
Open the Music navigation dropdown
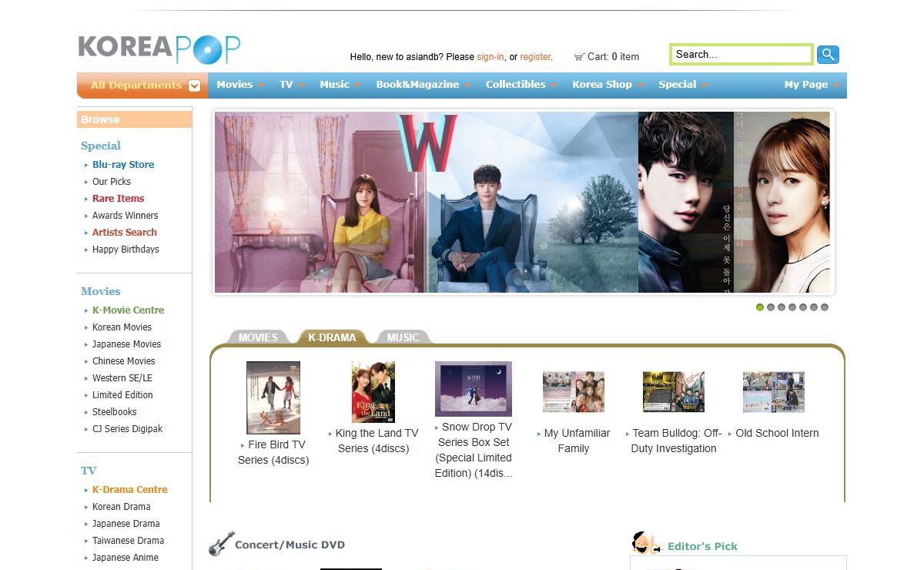pos(340,85)
